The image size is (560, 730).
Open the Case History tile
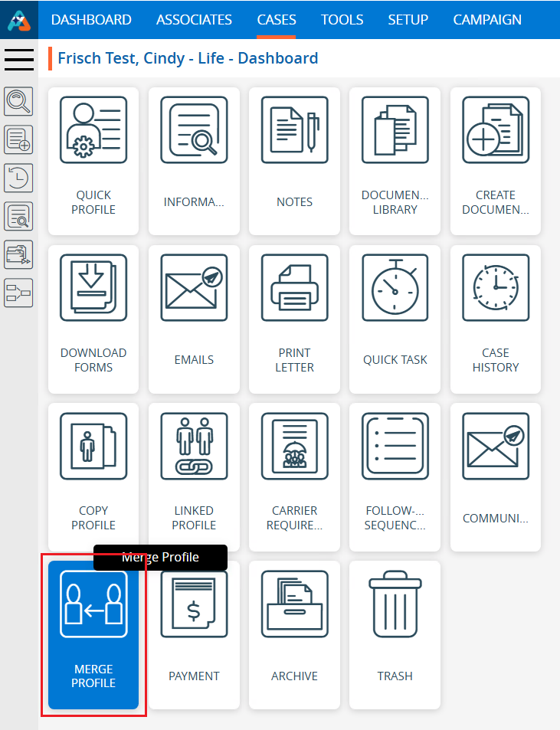coord(495,319)
